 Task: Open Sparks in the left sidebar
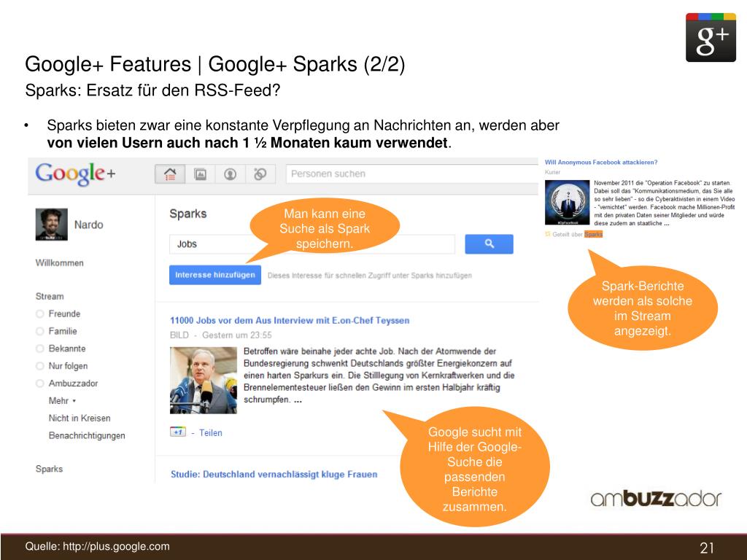[x=49, y=469]
